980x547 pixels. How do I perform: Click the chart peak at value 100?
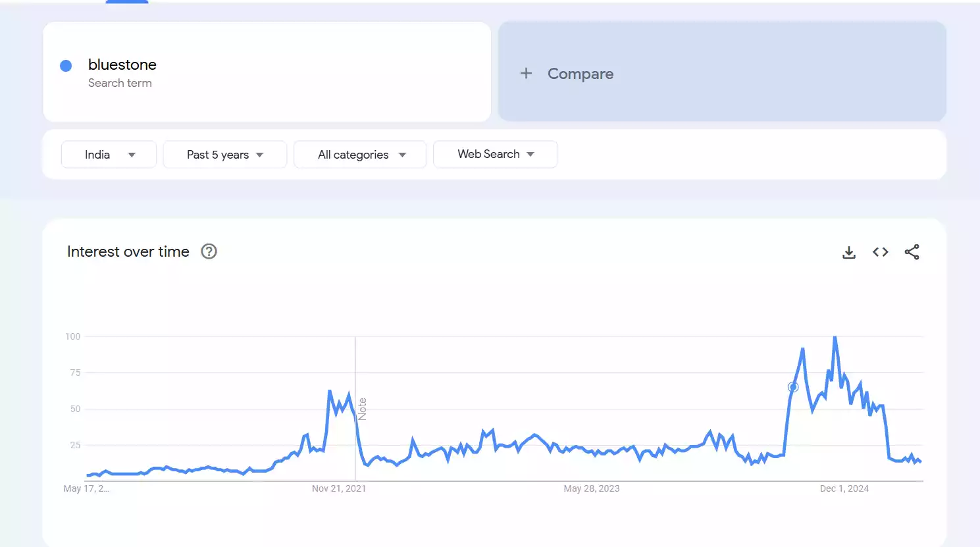pos(835,338)
